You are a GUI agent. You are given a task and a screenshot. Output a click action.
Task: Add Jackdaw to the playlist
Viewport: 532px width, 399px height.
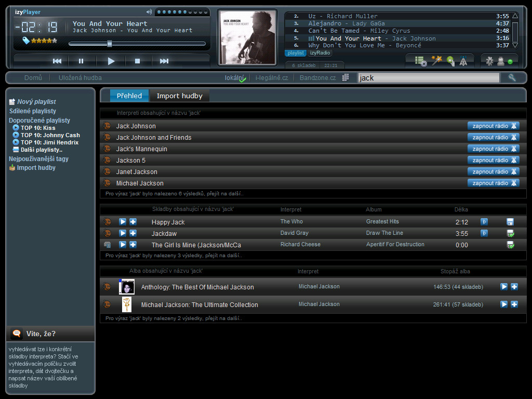click(x=133, y=233)
